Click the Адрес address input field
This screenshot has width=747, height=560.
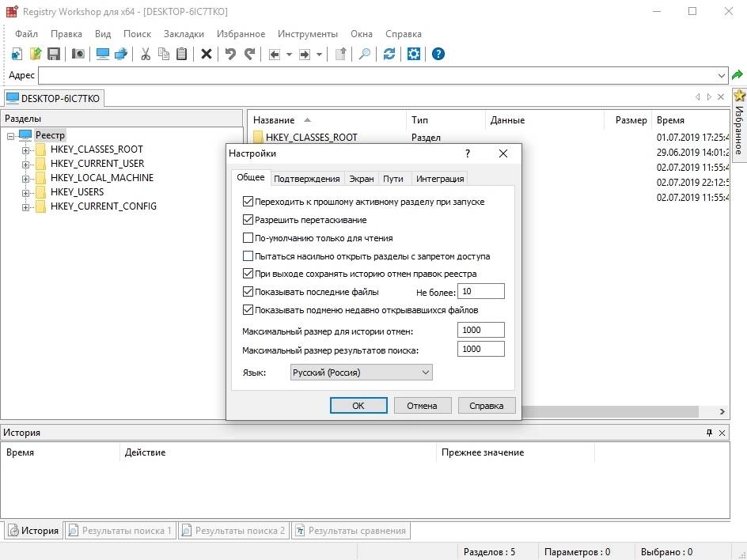pyautogui.click(x=383, y=75)
